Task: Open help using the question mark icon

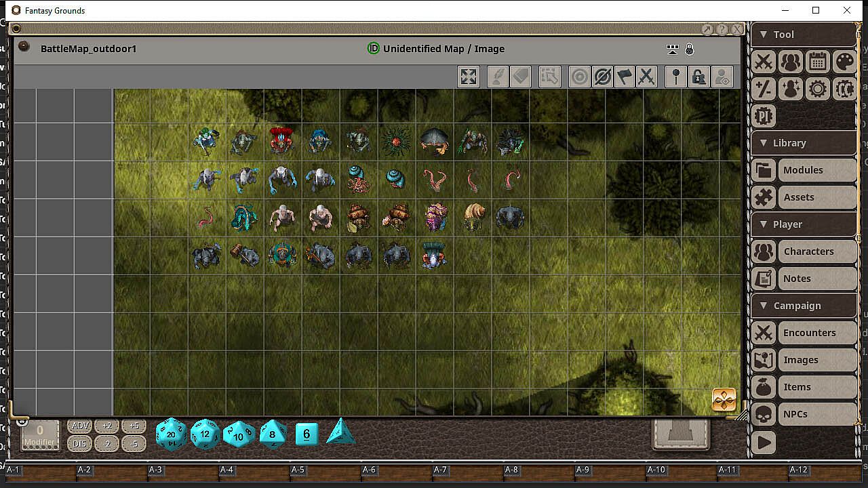Action: point(722,29)
